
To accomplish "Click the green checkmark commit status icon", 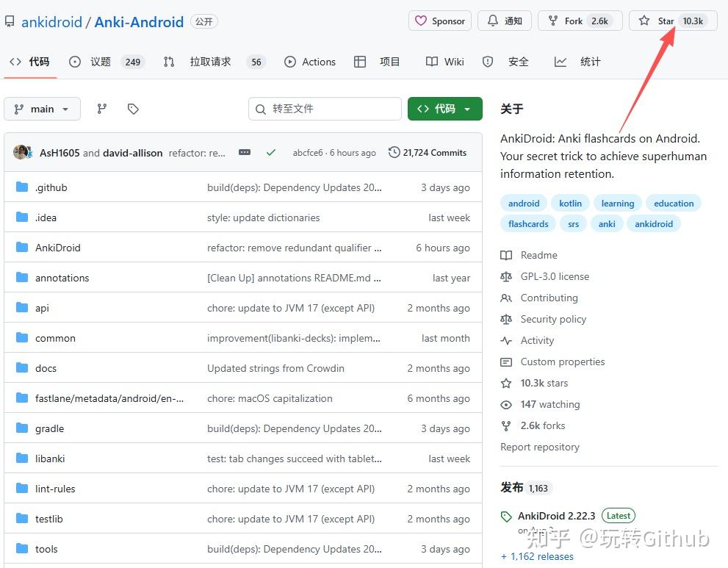I will point(271,152).
